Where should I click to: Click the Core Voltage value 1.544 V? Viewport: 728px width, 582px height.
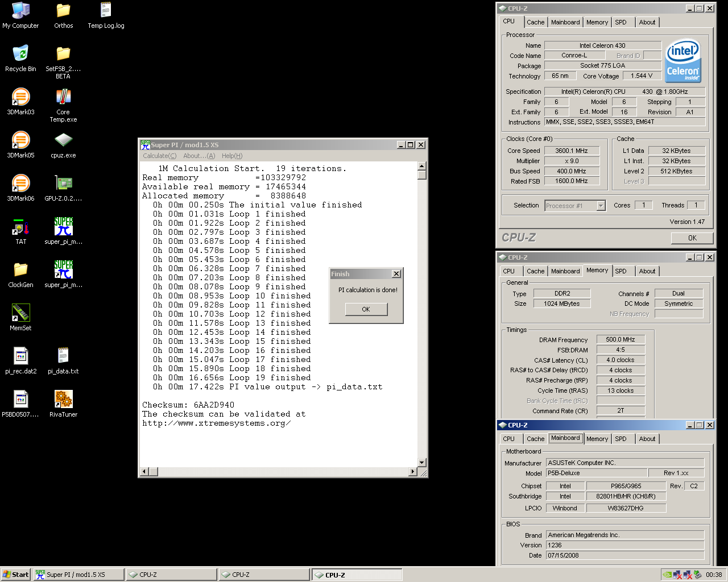click(x=642, y=76)
